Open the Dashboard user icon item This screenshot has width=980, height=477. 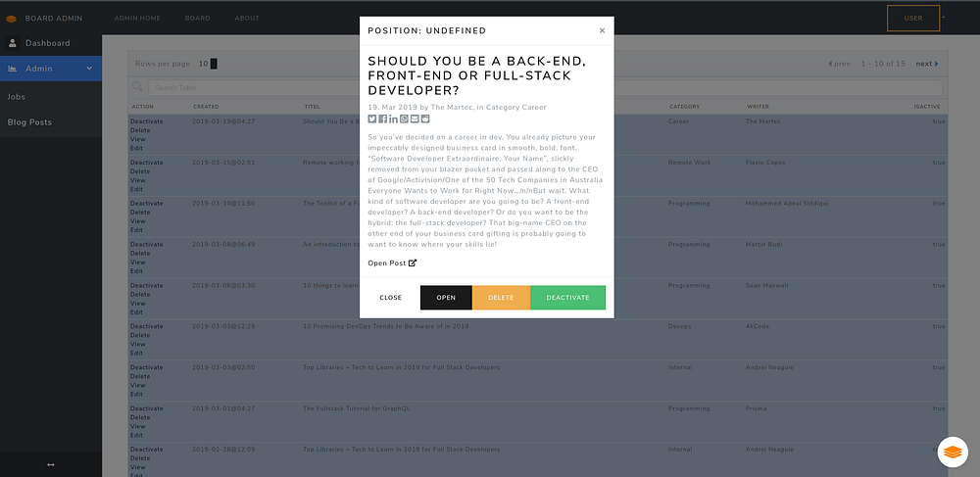(x=13, y=43)
